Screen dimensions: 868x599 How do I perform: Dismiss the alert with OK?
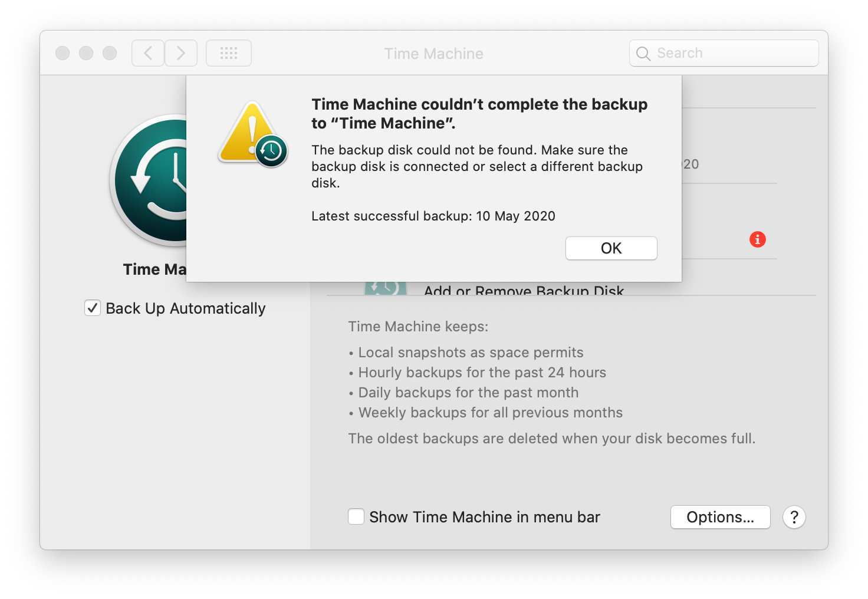point(611,248)
